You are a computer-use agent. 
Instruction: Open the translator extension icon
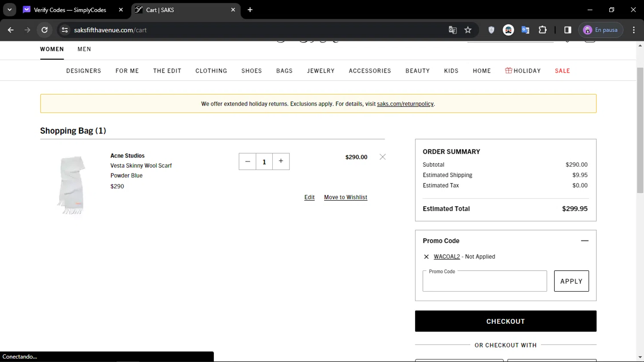click(526, 30)
